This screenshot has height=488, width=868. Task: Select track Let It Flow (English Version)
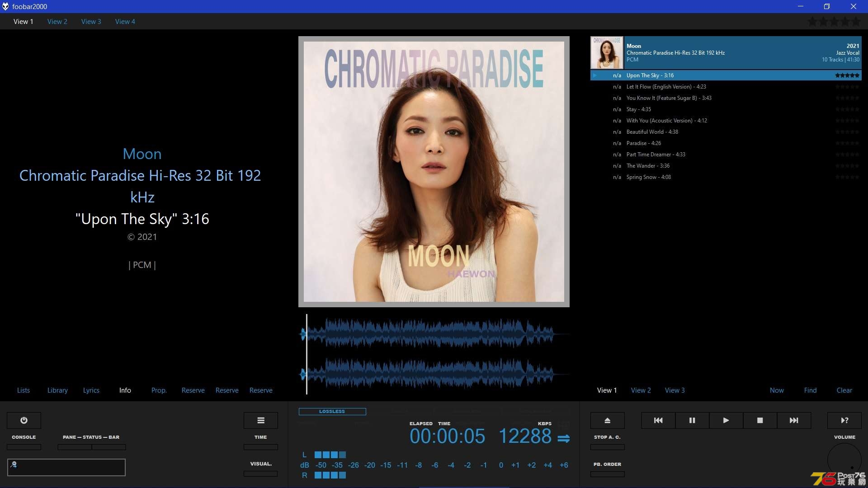pyautogui.click(x=726, y=87)
